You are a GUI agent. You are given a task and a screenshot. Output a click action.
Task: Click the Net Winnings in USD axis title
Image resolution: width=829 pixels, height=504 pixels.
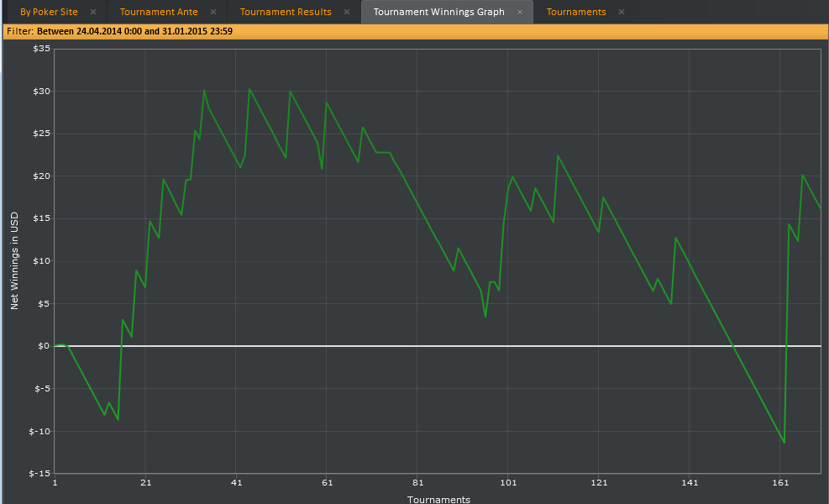14,260
